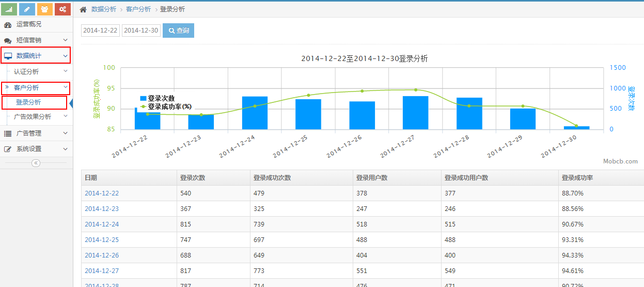The image size is (644, 287).
Task: Click the list icon beside 广告管理
Action: tap(8, 133)
